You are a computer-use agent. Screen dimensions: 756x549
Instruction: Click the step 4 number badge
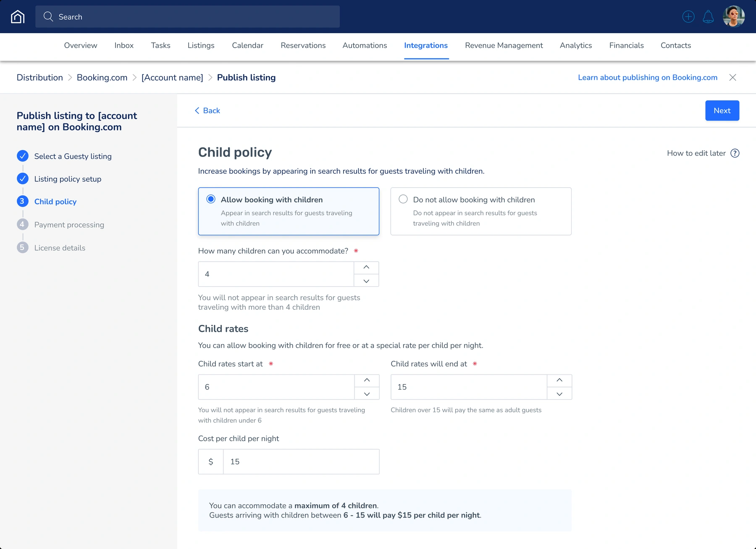(x=23, y=225)
